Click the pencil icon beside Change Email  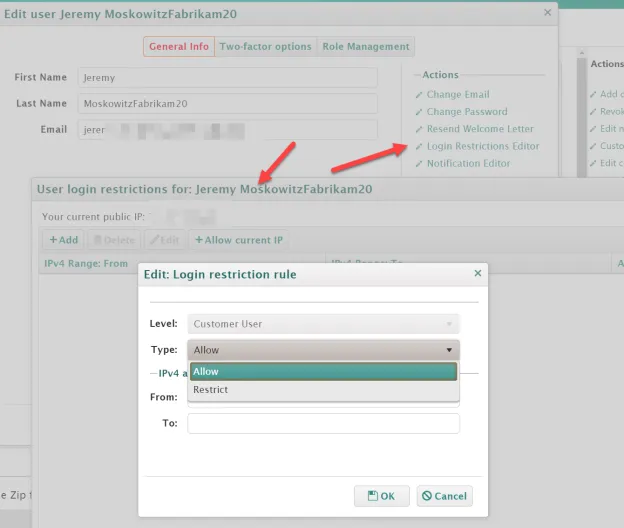tap(419, 95)
